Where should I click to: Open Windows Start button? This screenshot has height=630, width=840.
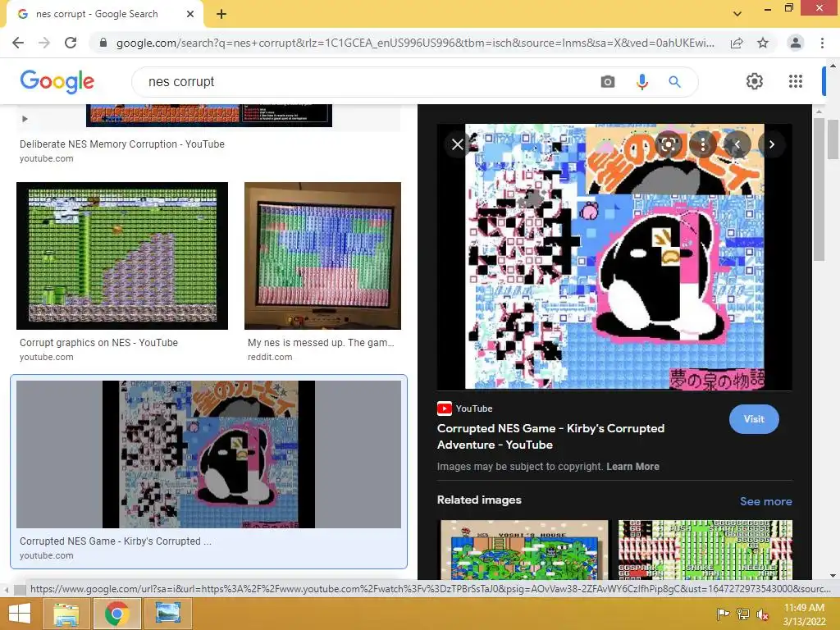[20, 614]
